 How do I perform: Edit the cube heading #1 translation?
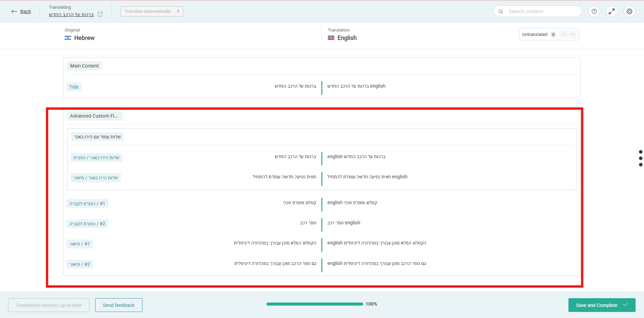click(352, 203)
